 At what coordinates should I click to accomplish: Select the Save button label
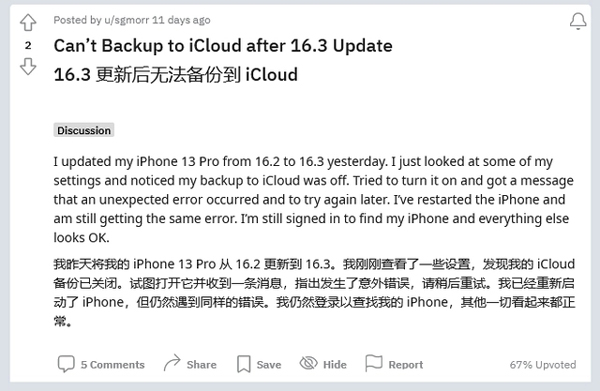coord(269,365)
